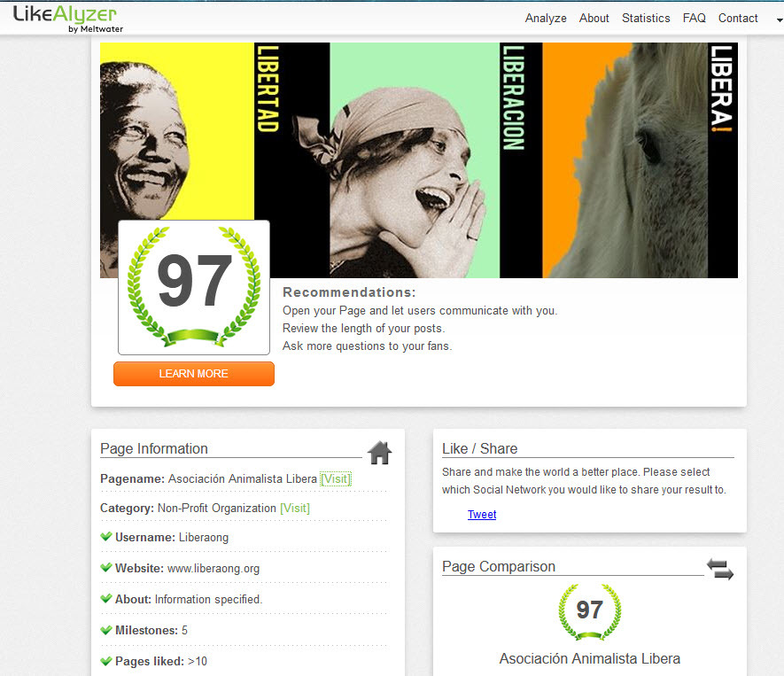Image resolution: width=784 pixels, height=676 pixels.
Task: Click the 'Username: Liberaong' row
Action: click(x=244, y=538)
